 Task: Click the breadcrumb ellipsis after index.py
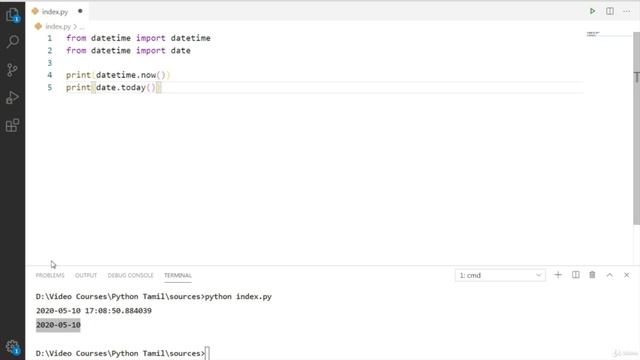click(82, 27)
